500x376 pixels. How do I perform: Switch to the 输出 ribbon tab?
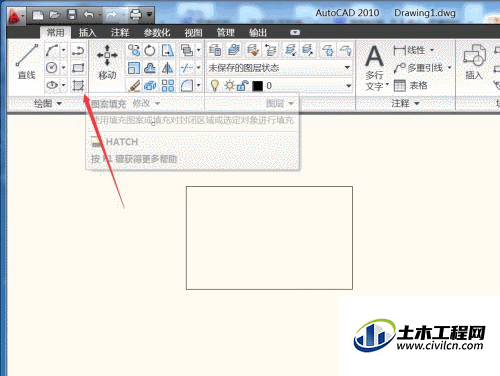258,32
